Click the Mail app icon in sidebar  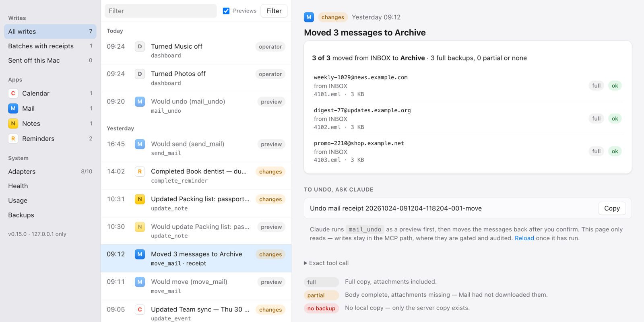coord(13,108)
